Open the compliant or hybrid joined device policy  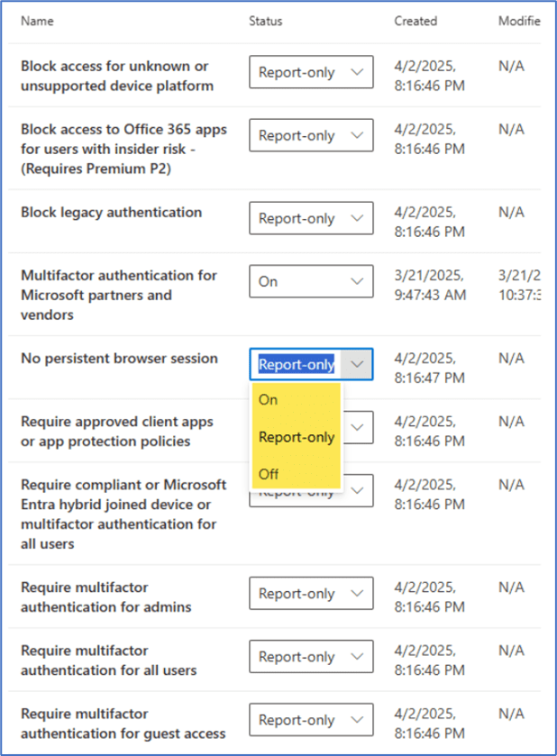pos(123,514)
